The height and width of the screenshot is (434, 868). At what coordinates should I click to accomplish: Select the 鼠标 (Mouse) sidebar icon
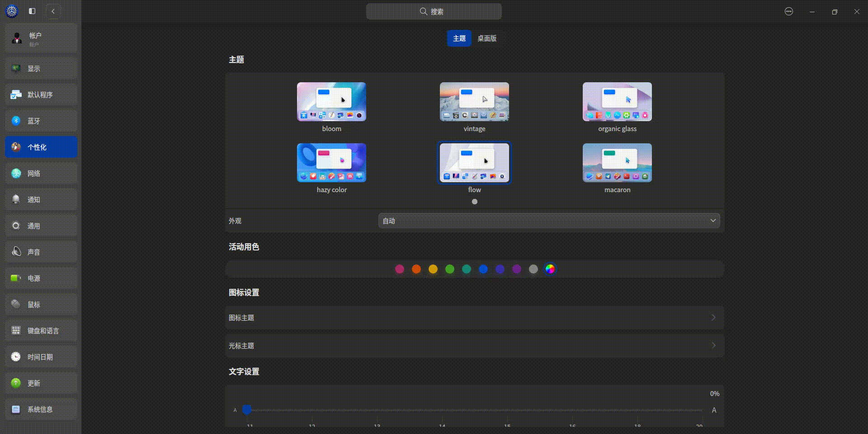coord(16,304)
